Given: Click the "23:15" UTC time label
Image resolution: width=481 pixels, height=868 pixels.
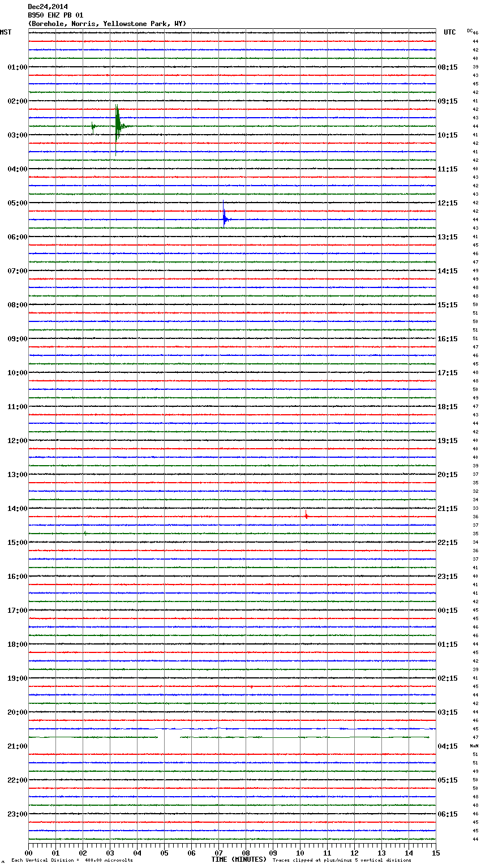Looking at the screenshot, I should click(448, 577).
